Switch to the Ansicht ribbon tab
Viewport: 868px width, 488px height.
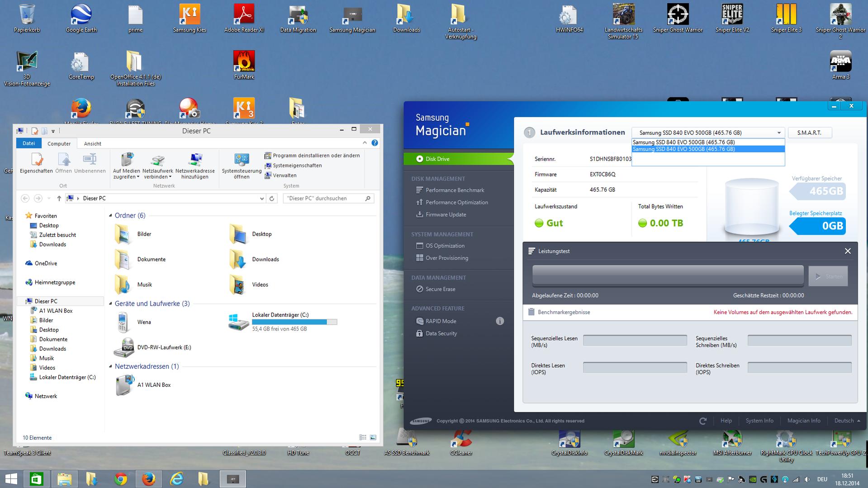pyautogui.click(x=92, y=143)
